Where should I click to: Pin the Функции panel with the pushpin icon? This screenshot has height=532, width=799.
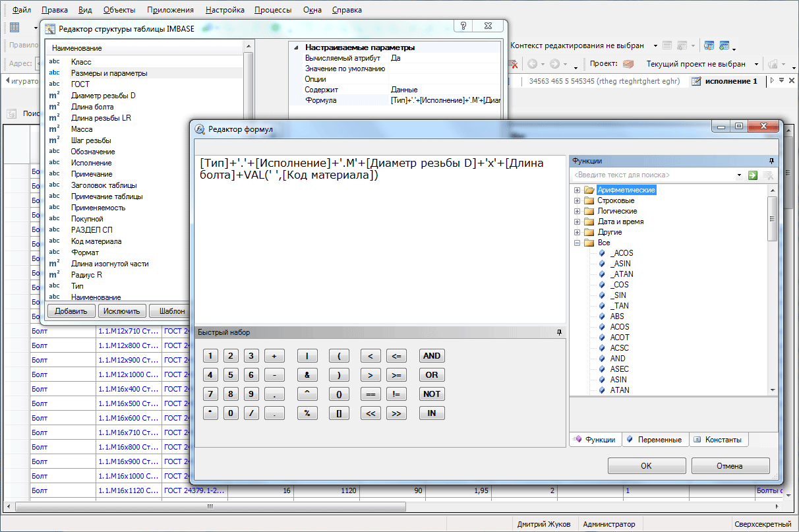(771, 161)
